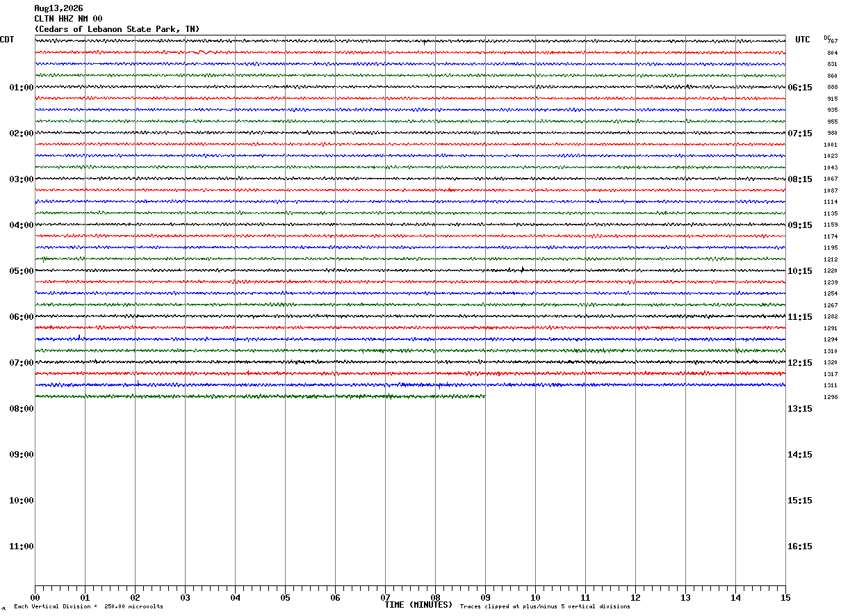841x616 pixels.
Task: Click the '11:15' UTC time label
Action: pos(800,317)
